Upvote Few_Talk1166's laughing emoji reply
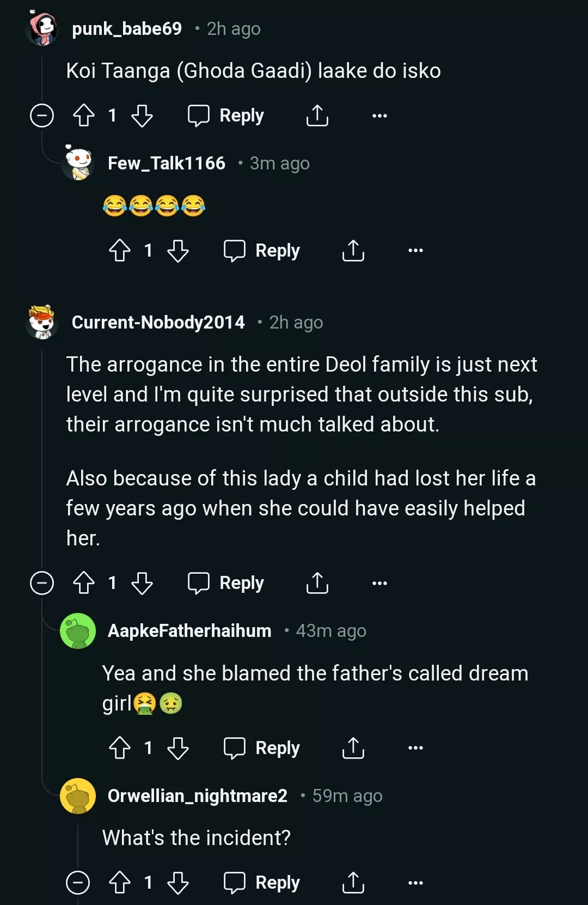588x905 pixels. 120,251
